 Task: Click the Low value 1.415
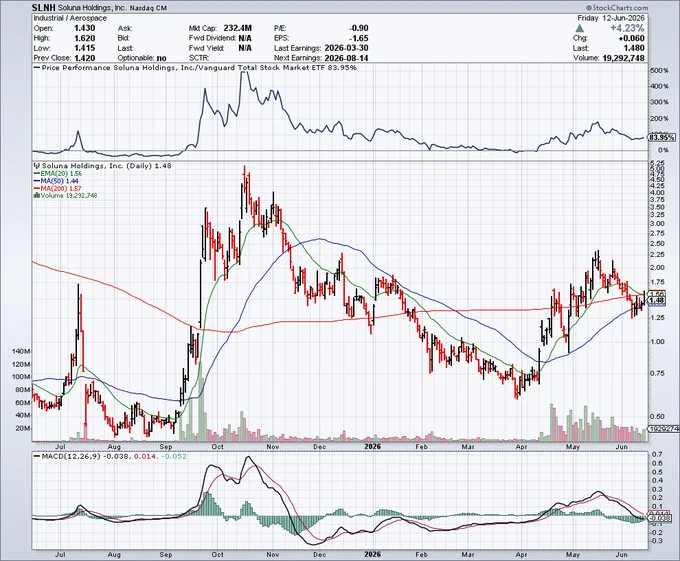click(85, 48)
